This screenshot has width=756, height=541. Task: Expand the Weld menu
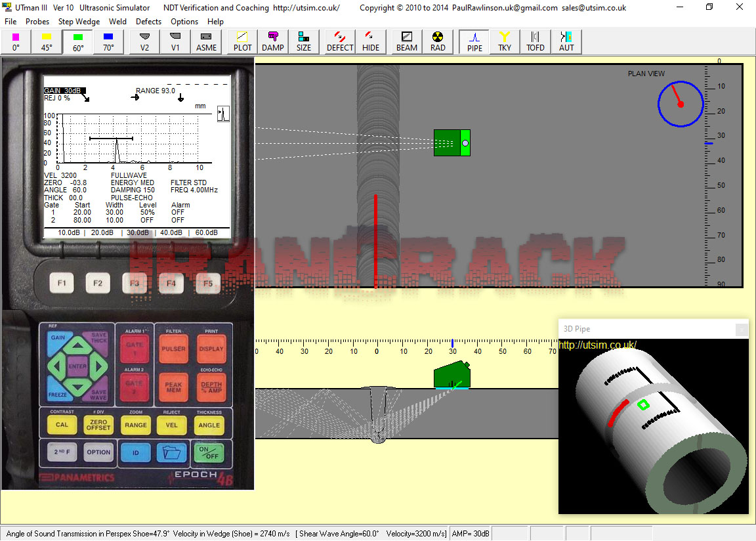118,22
